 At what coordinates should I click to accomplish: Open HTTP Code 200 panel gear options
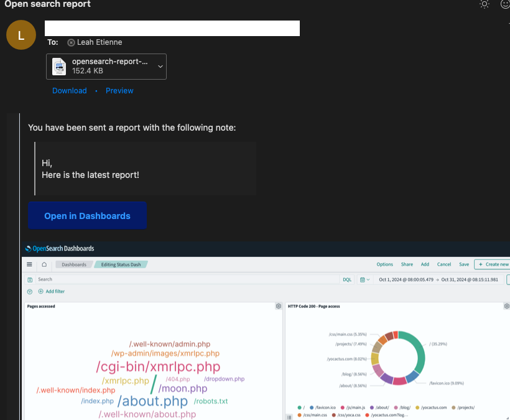506,306
